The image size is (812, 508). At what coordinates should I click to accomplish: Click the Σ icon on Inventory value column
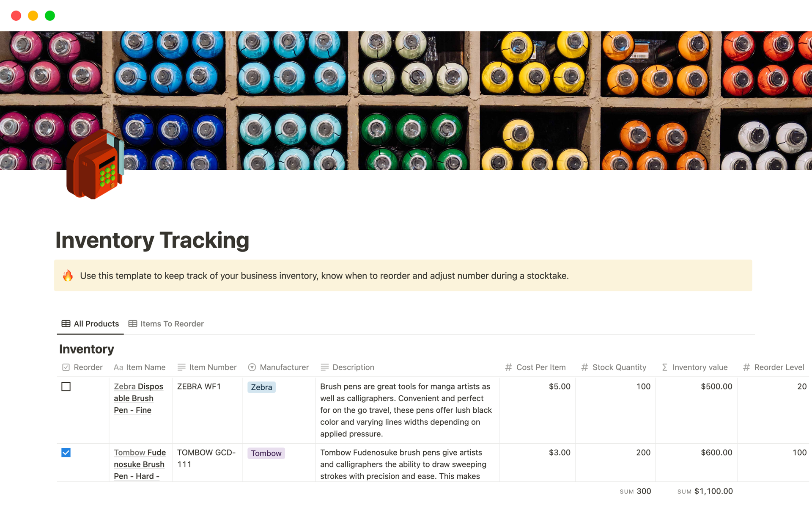click(664, 367)
